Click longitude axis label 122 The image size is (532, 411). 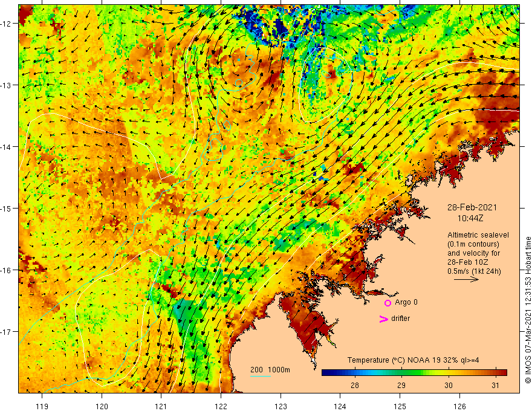pos(221,406)
